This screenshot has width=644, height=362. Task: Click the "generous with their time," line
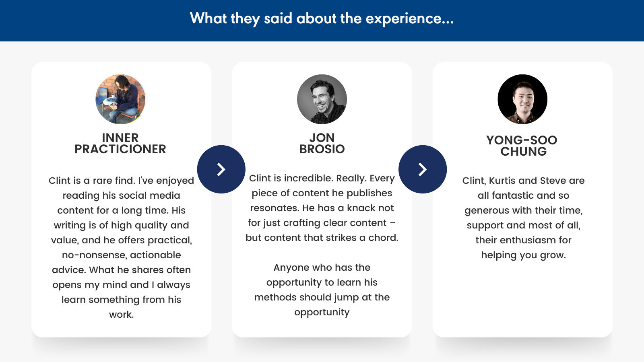523,211
